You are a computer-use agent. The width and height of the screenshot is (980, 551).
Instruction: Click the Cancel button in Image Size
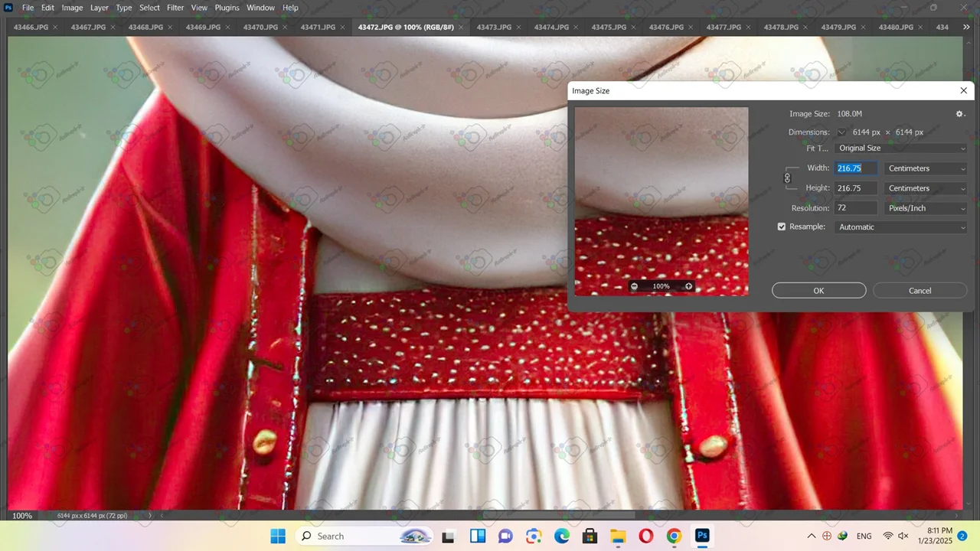(x=920, y=291)
